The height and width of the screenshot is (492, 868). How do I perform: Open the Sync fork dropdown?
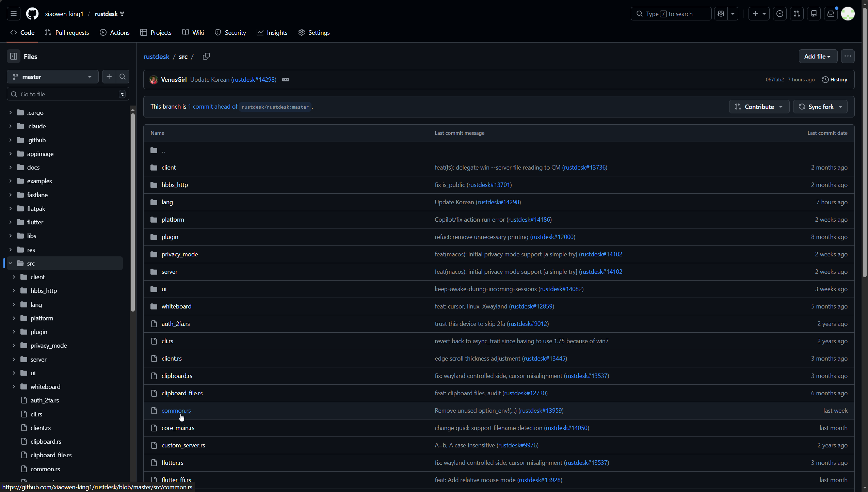coord(820,107)
